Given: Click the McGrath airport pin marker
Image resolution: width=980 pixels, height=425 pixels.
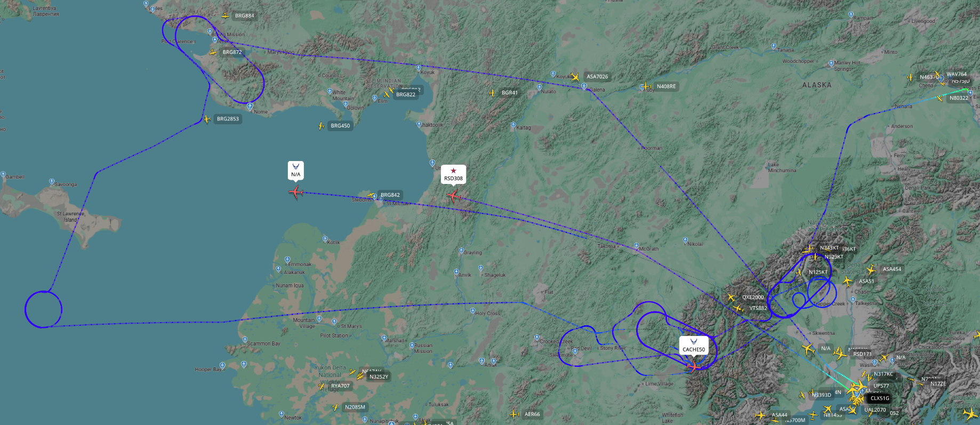Looking at the screenshot, I should [x=636, y=246].
